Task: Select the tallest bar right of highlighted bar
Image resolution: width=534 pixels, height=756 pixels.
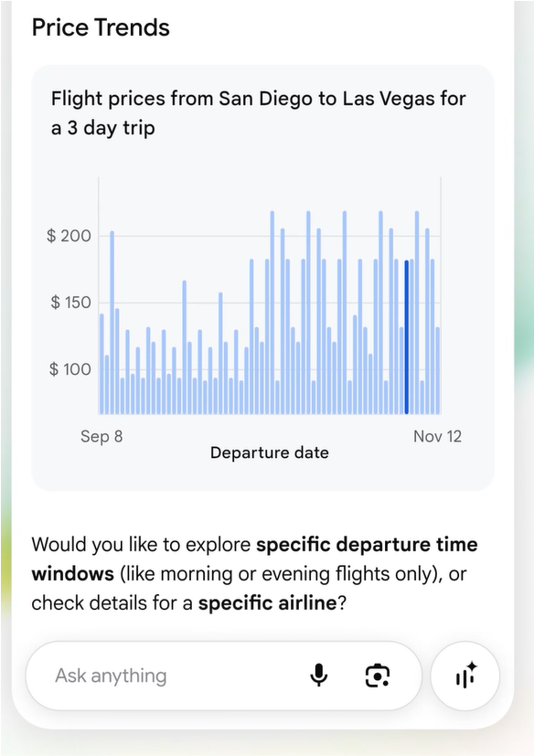Action: point(417,312)
